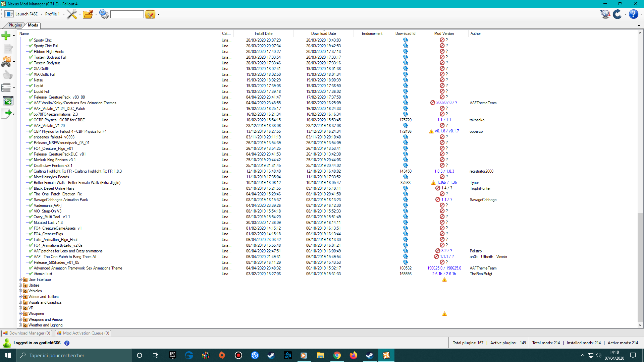Toggle the checkmark for MoreHairstyles-Beards
Image resolution: width=644 pixels, height=362 pixels.
coord(31,177)
